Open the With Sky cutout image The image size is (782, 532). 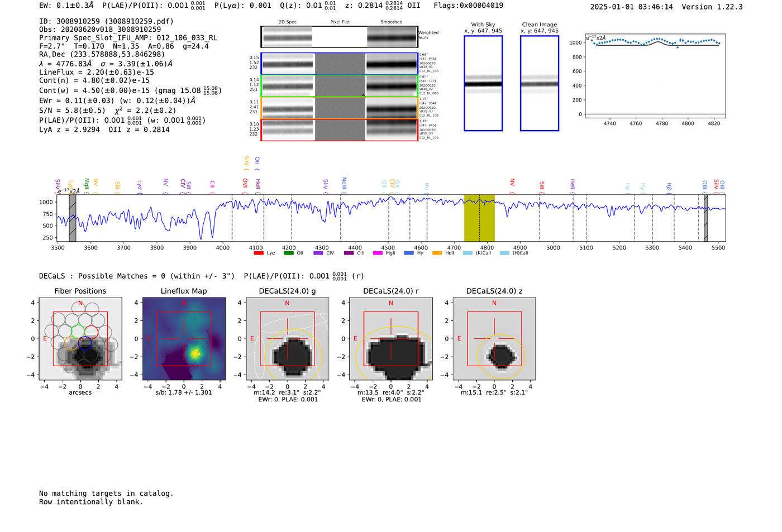483,83
